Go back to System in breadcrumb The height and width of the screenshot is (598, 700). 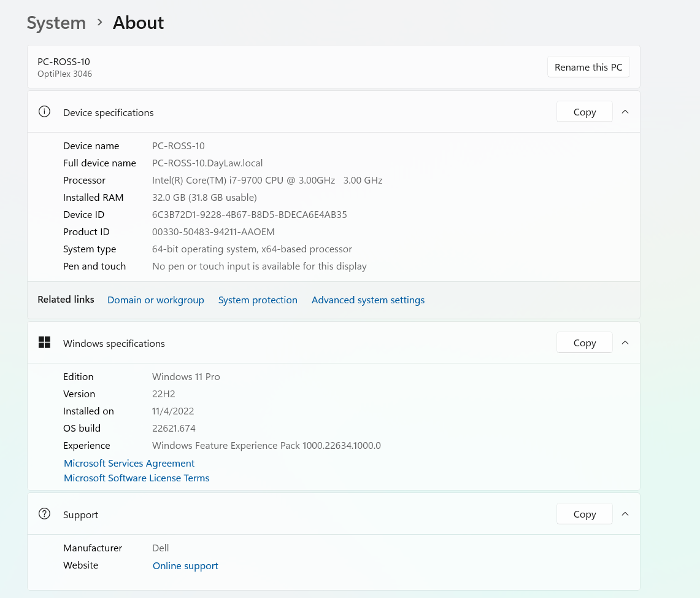(x=56, y=23)
